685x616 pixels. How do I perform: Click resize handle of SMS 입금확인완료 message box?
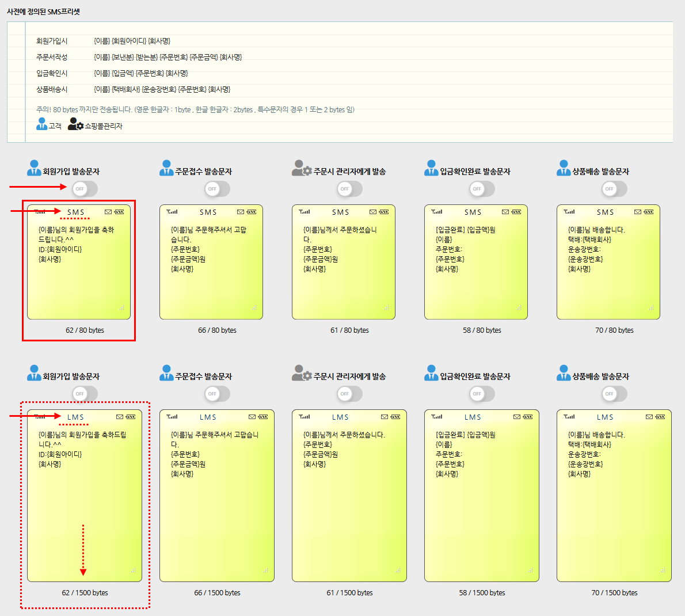click(x=519, y=308)
